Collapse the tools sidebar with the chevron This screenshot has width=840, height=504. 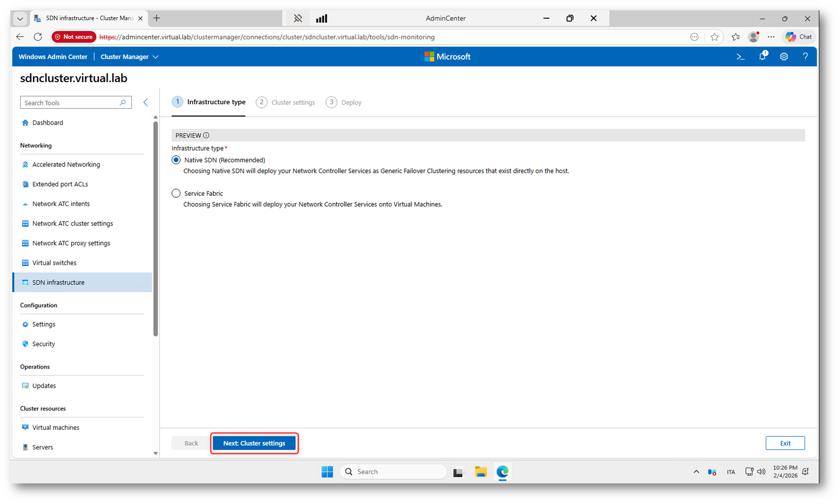coord(145,103)
